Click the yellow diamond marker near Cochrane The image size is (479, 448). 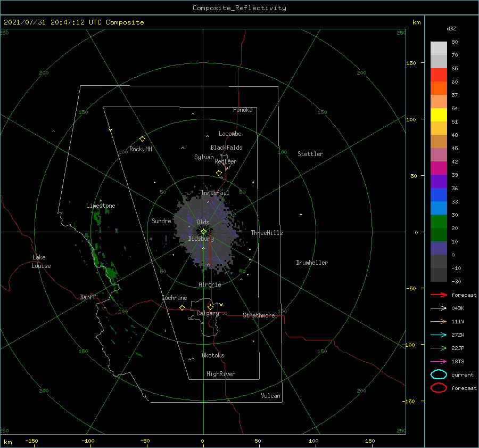pos(183,307)
